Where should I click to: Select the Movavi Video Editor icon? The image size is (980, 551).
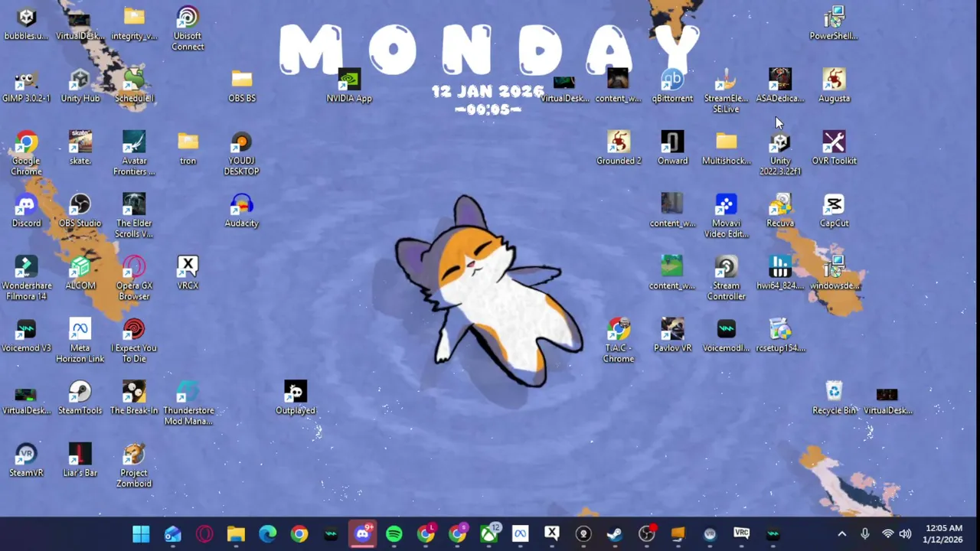tap(726, 216)
